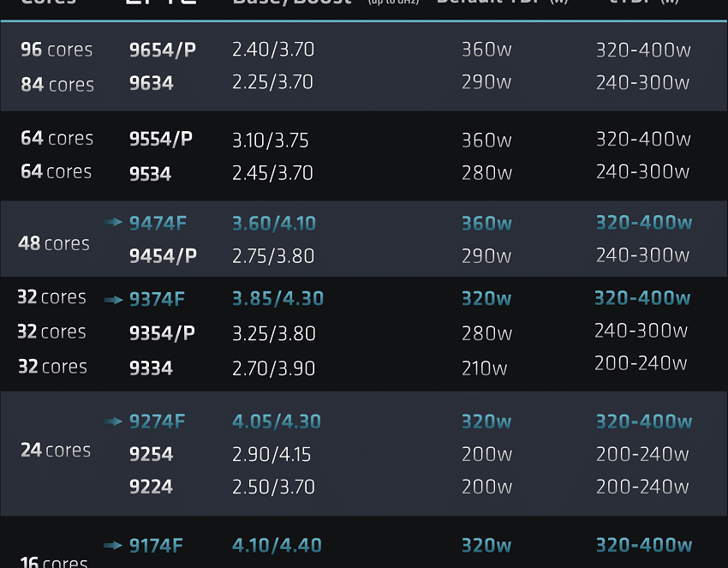Select the 9254 model name
Viewport: 728px width, 568px height.
click(151, 454)
